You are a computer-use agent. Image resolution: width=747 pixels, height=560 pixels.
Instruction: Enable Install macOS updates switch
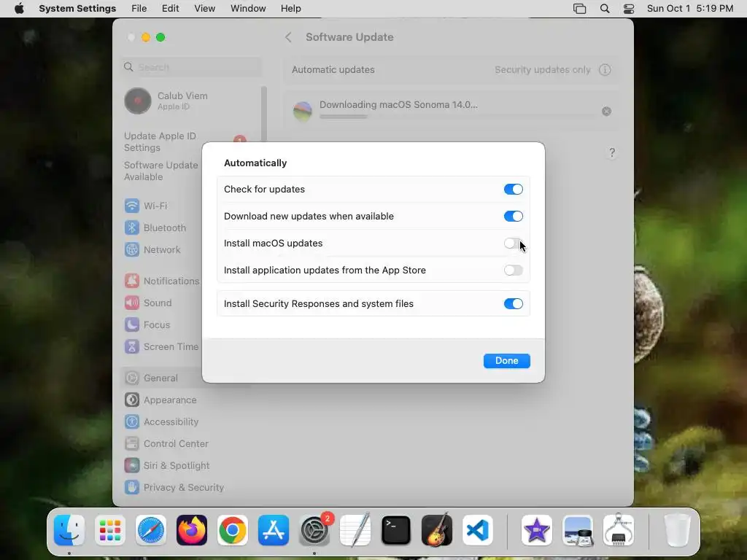coord(513,244)
